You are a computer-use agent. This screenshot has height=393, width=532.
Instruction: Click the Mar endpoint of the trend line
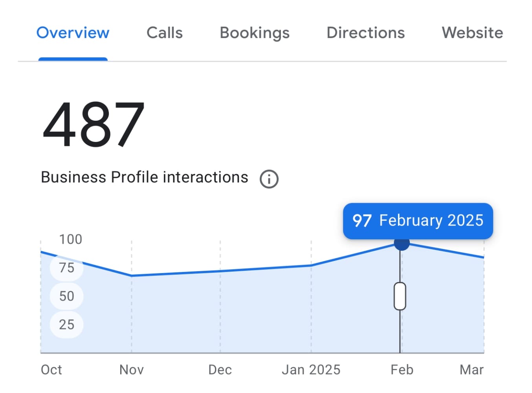484,257
